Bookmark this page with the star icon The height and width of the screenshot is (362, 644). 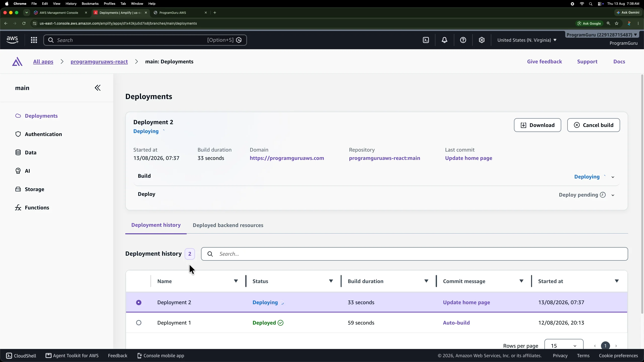tap(617, 23)
